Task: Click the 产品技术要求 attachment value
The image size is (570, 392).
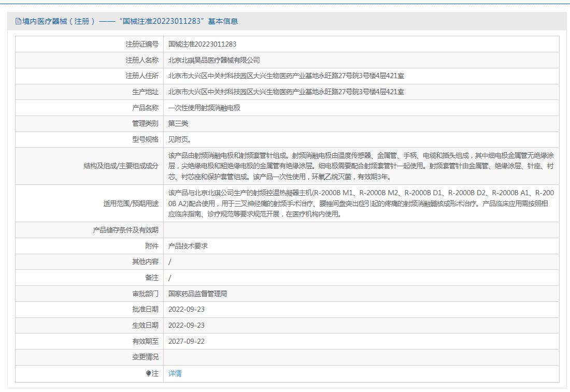Action: point(188,246)
